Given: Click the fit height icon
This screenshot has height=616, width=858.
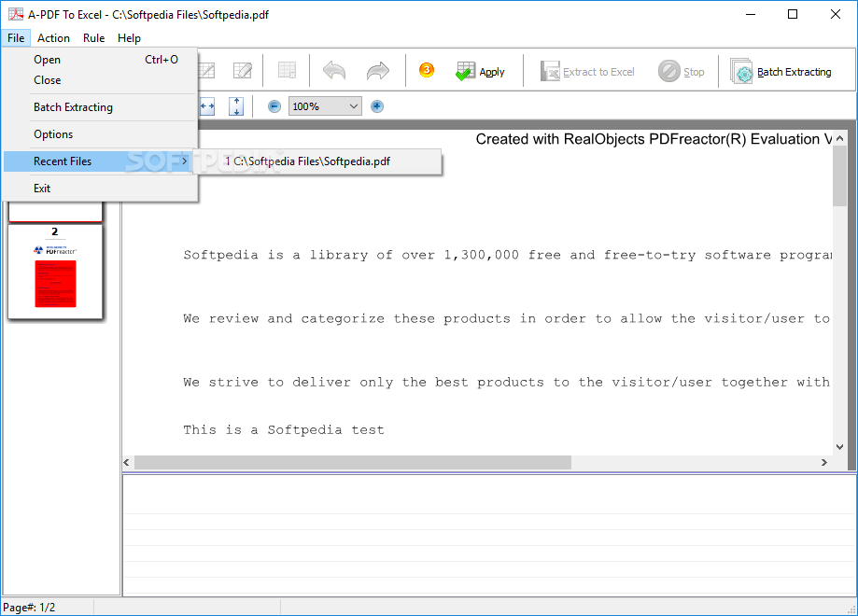Looking at the screenshot, I should (236, 106).
